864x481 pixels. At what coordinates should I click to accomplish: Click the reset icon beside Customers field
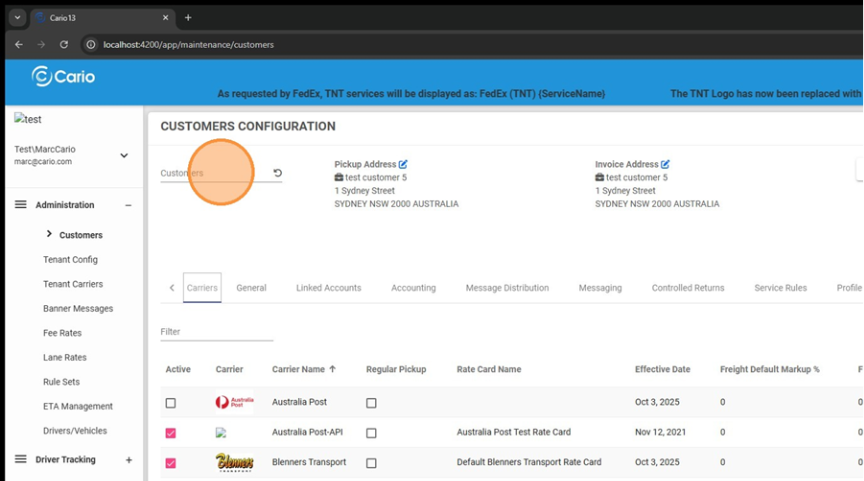pos(277,173)
